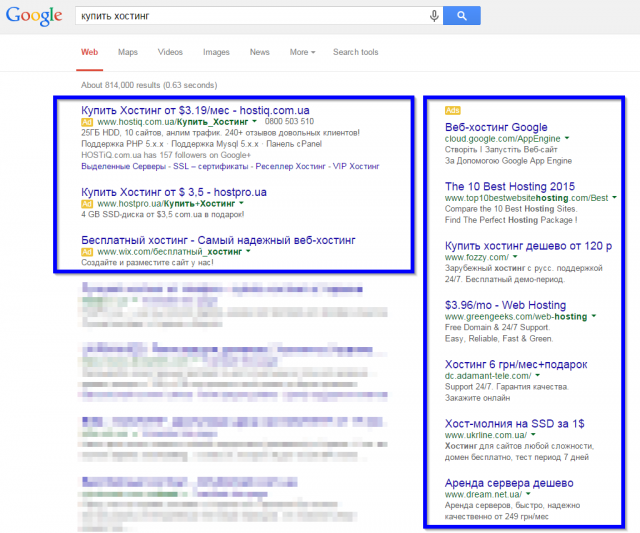Open 'Хостинг 6 грн/мес+подарок' ad
Screen dimensions: 640x533
[x=516, y=364]
